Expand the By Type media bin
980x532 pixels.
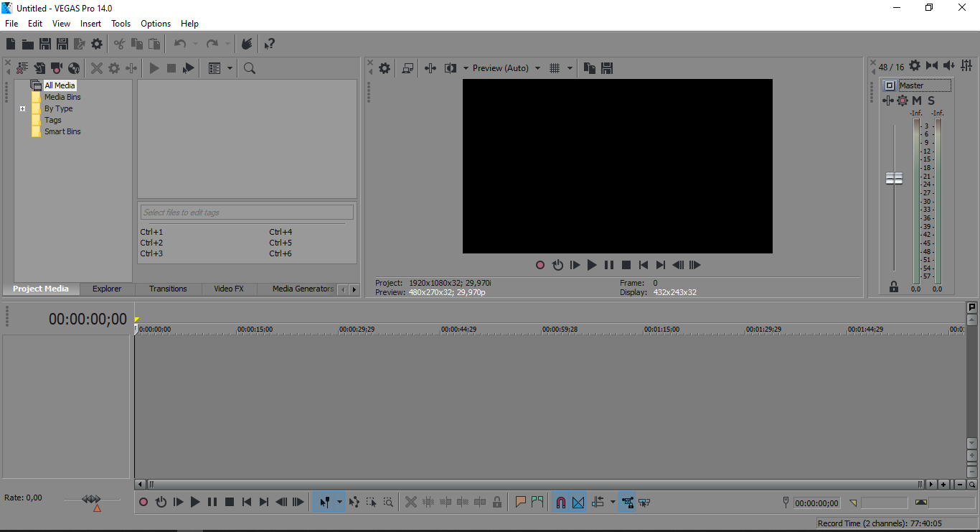tap(22, 108)
